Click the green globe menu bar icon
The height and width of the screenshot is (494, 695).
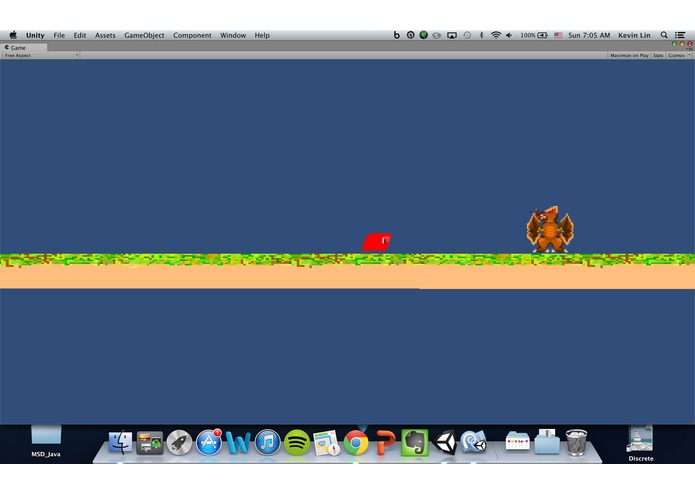[x=424, y=35]
